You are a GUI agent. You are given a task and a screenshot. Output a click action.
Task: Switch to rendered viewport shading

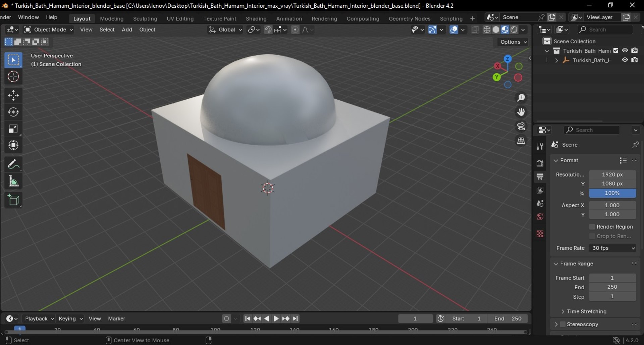[x=514, y=30]
